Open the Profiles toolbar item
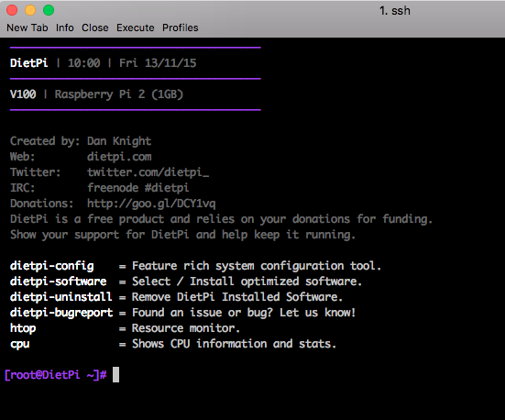This screenshot has width=505, height=420. [180, 28]
